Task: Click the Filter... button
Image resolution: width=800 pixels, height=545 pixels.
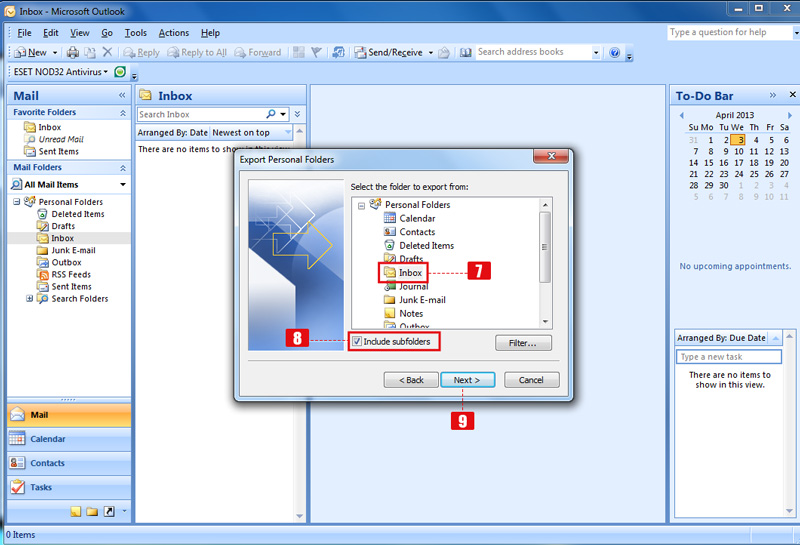Action: (x=523, y=343)
